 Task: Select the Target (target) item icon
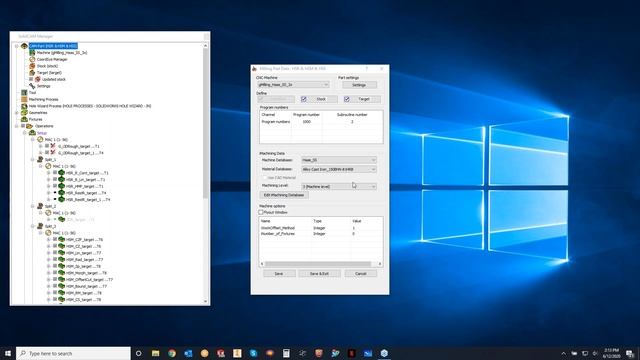(x=32, y=73)
